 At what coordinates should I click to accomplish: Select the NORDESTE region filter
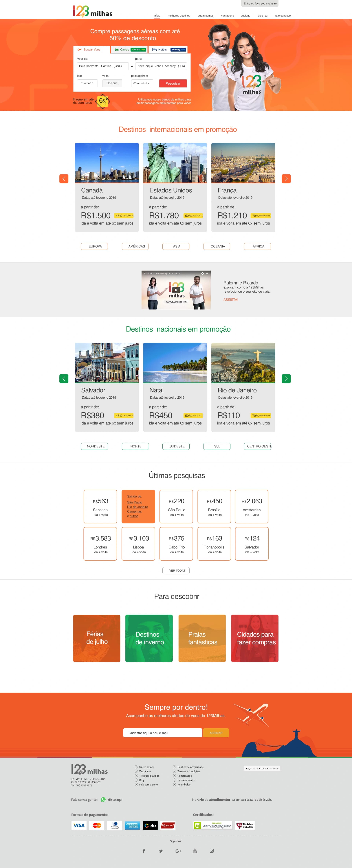click(x=94, y=446)
